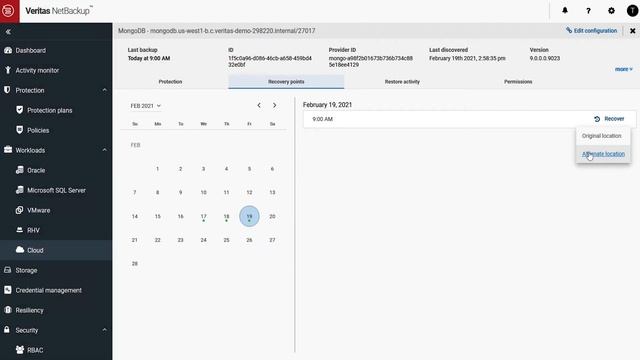Click the Edit configuration wrench icon

pyautogui.click(x=569, y=30)
